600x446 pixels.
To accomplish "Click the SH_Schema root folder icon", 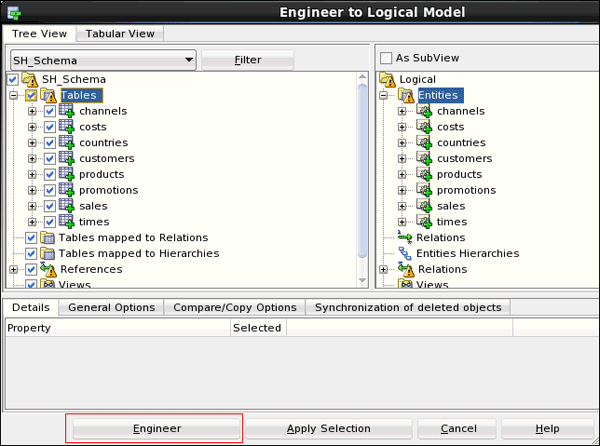I will click(x=29, y=80).
